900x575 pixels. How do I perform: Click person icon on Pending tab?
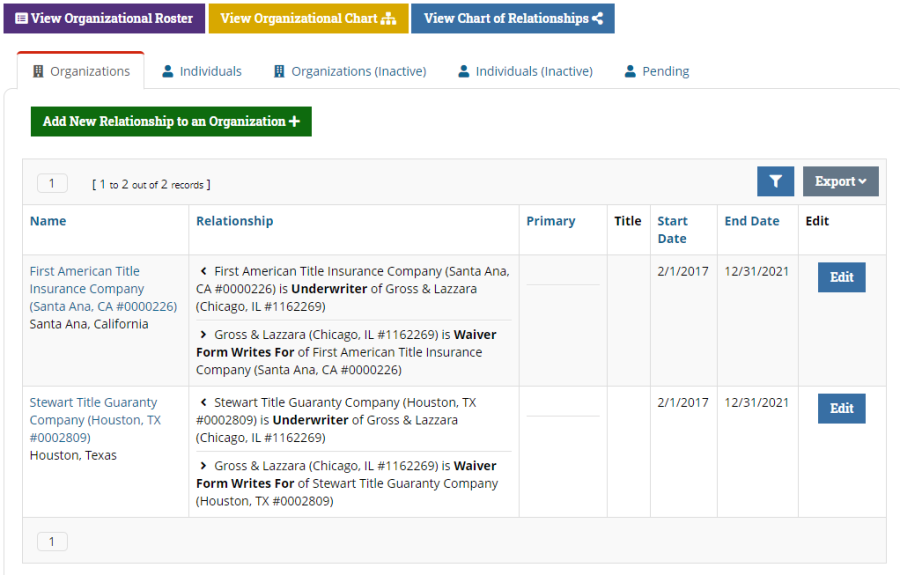(630, 71)
